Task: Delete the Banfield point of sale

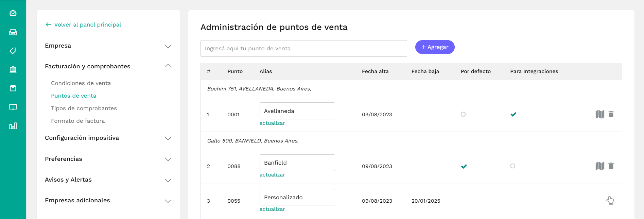Action: pos(611,166)
